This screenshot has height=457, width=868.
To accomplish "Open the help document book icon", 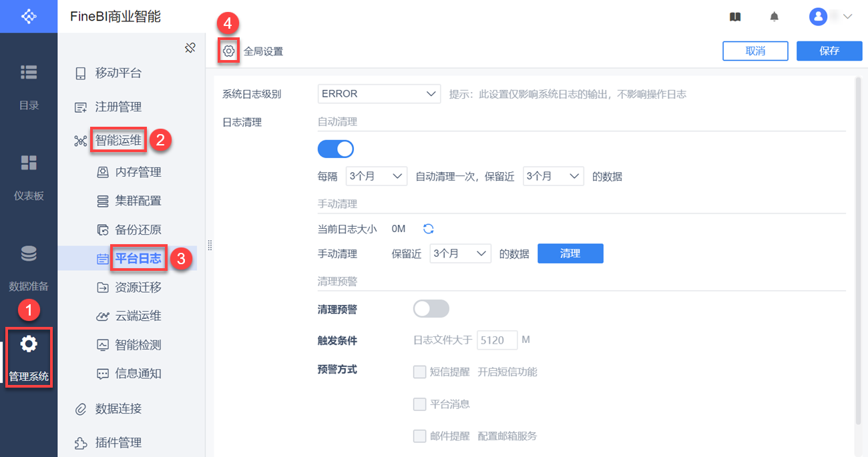I will [735, 17].
